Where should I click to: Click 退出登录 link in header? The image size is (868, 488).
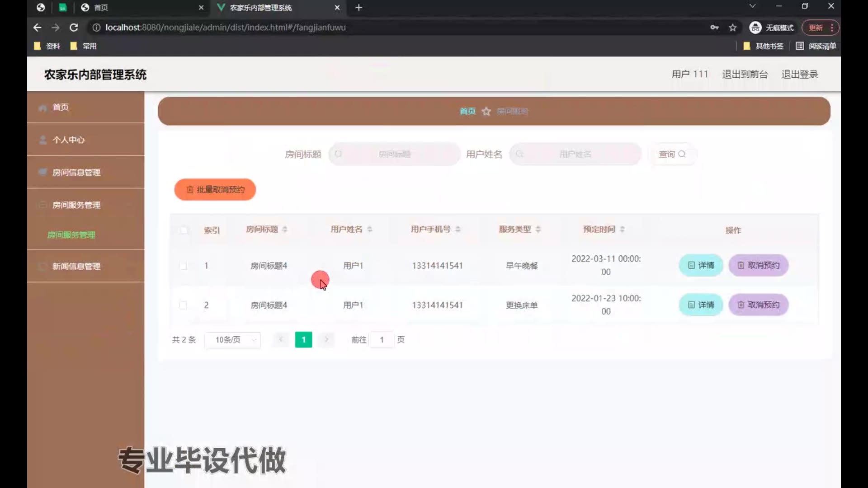point(800,74)
